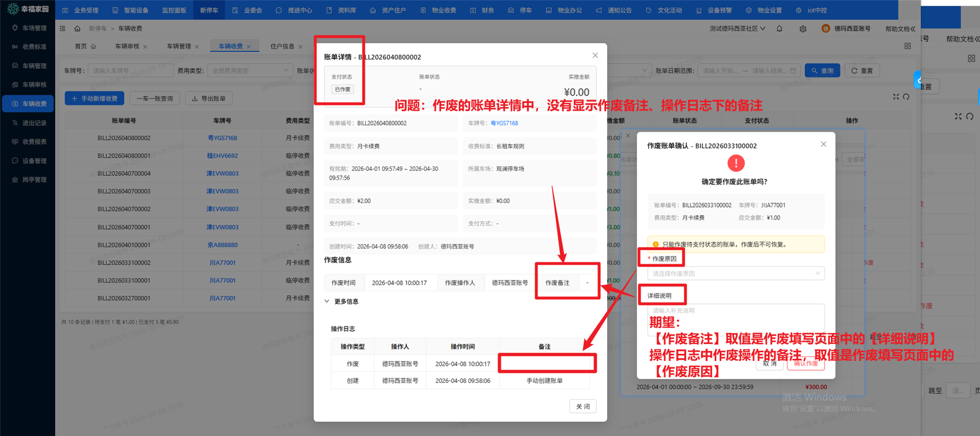This screenshot has width=980, height=436.
Task: Close the 车辆审核 tab with its x
Action: coord(145,47)
